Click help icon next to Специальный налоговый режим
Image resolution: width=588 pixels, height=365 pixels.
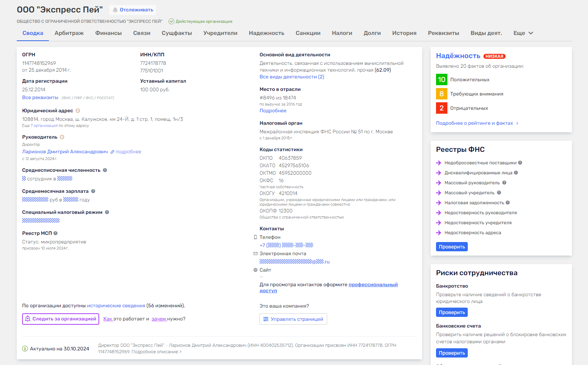(107, 212)
